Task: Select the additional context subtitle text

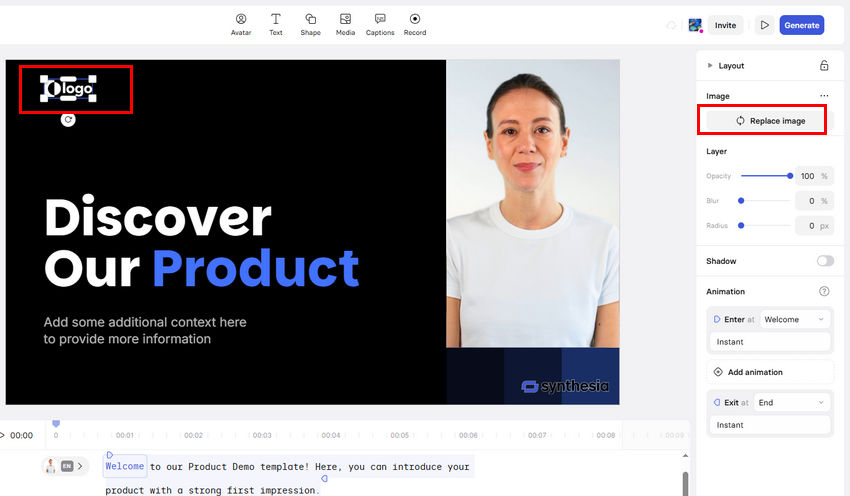Action: (x=145, y=330)
